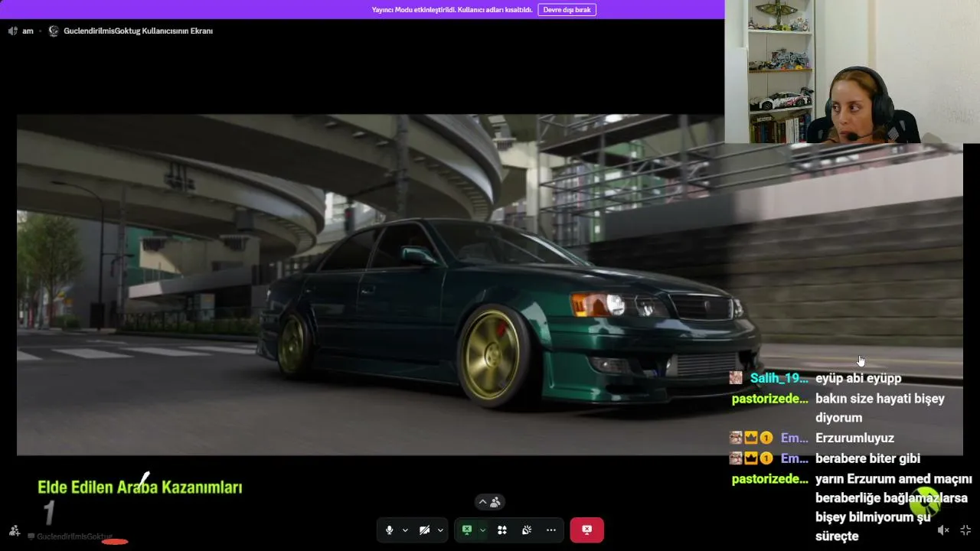Open the three-dot more options menu
The height and width of the screenshot is (551, 980).
click(x=551, y=530)
